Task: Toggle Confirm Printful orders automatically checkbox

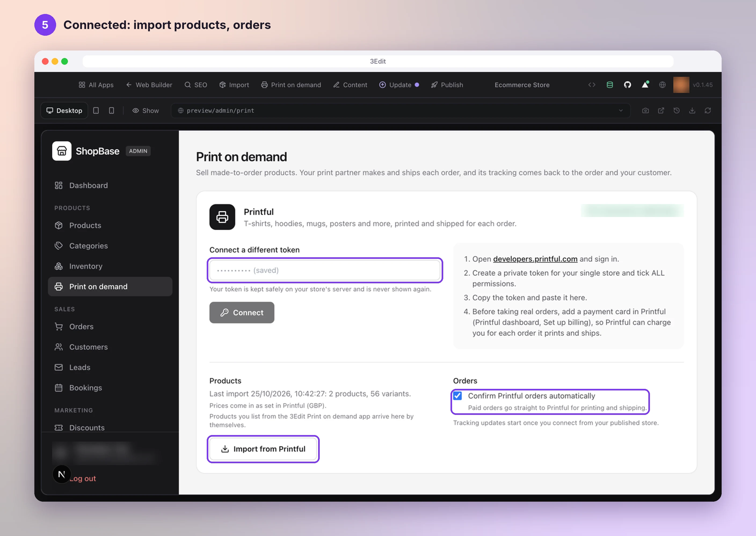Action: point(457,396)
